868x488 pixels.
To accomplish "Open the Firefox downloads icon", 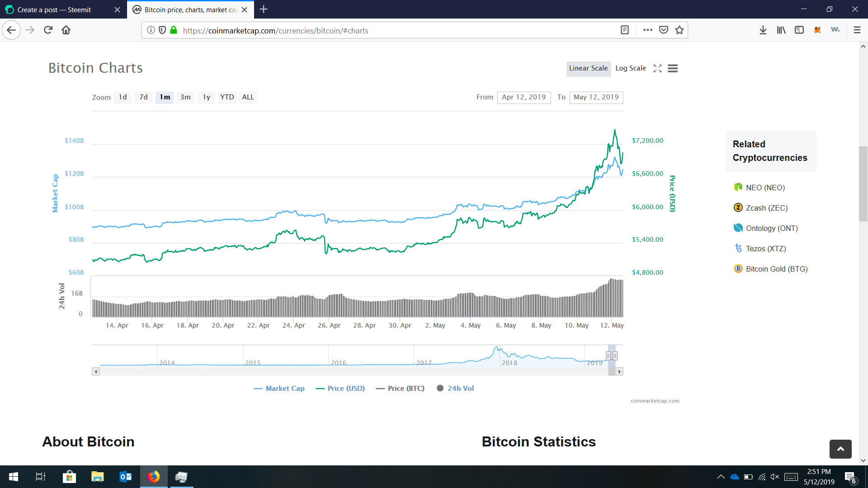I will point(763,30).
